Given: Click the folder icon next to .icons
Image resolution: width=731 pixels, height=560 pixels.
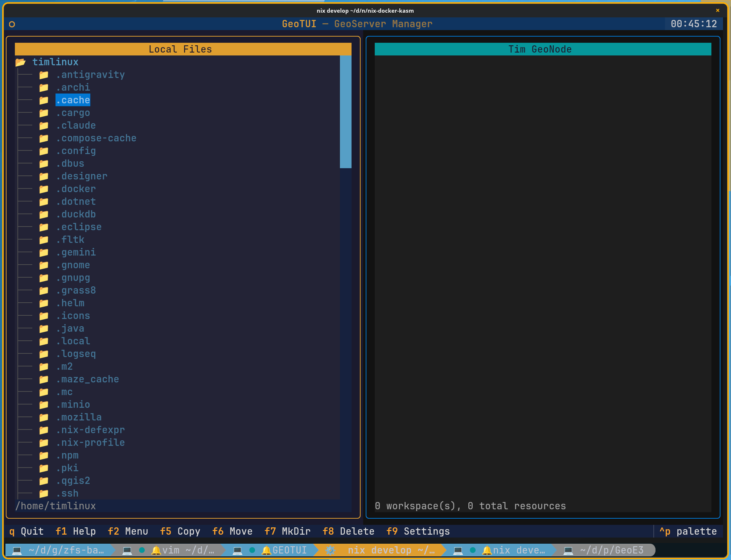Looking at the screenshot, I should pyautogui.click(x=44, y=316).
